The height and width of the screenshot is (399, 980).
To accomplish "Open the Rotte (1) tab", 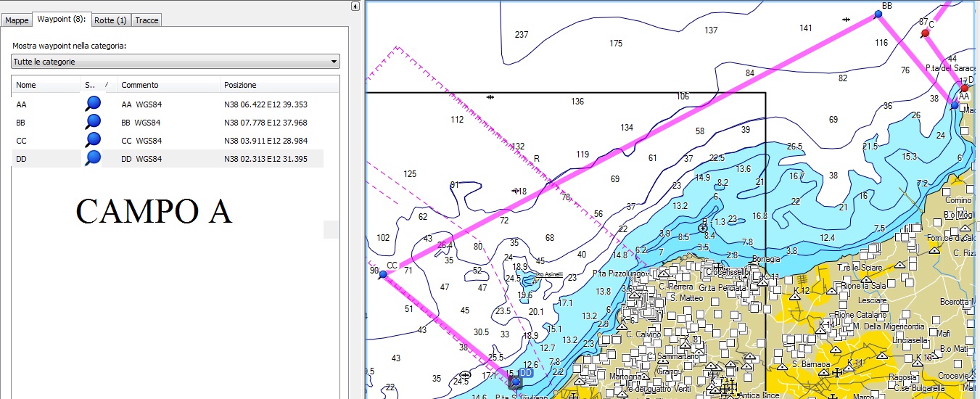I will [110, 20].
